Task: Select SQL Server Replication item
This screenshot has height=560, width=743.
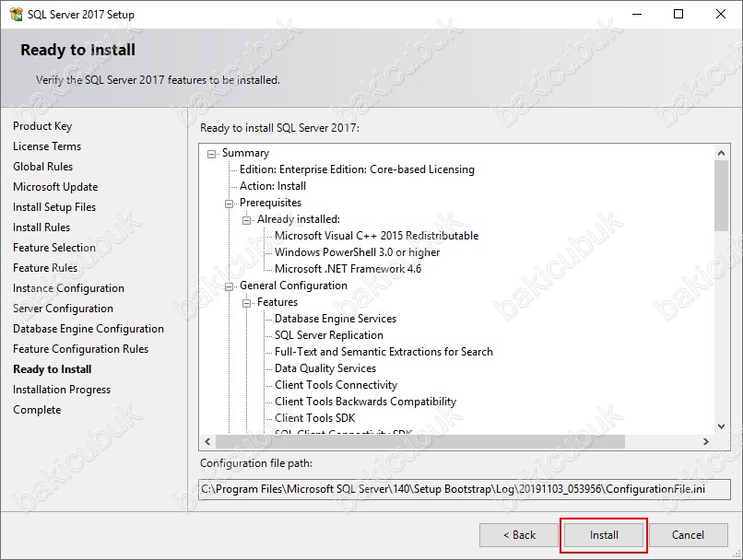Action: click(329, 335)
